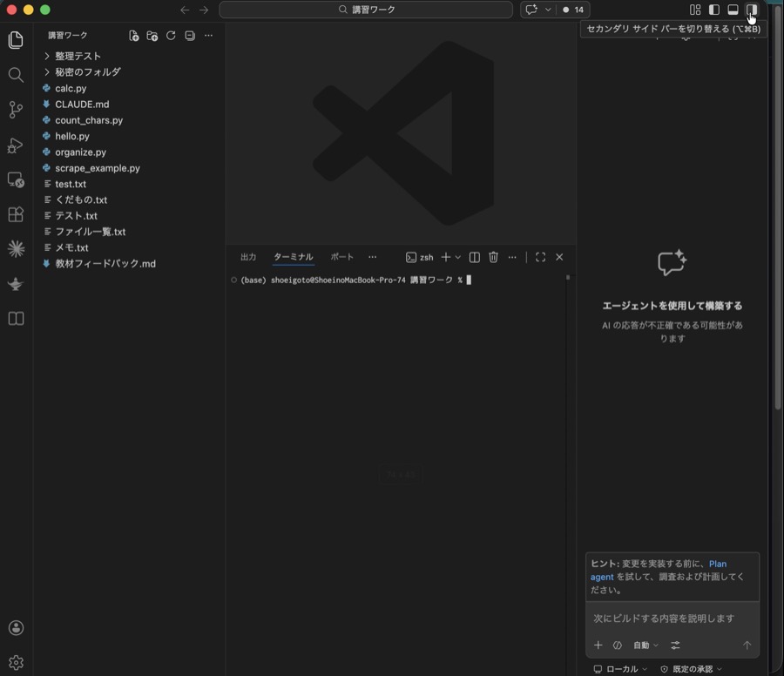Open the ローカル session dropdown
This screenshot has height=676, width=784.
[x=620, y=669]
